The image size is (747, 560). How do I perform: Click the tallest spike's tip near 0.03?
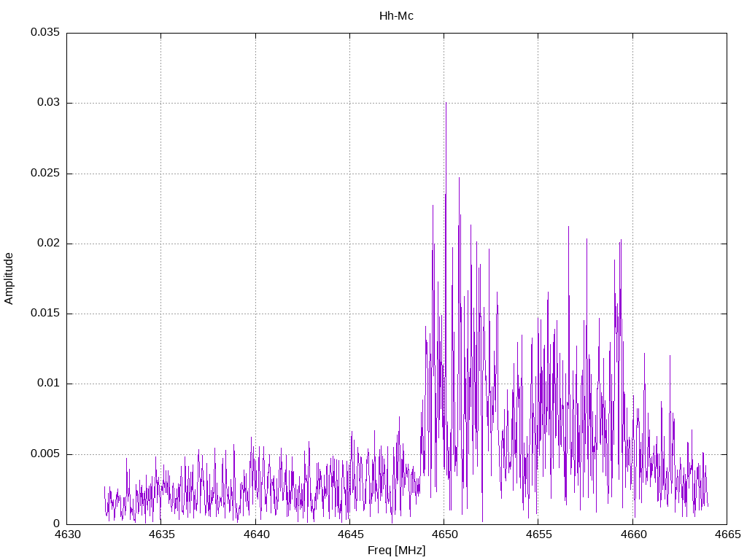tap(446, 104)
